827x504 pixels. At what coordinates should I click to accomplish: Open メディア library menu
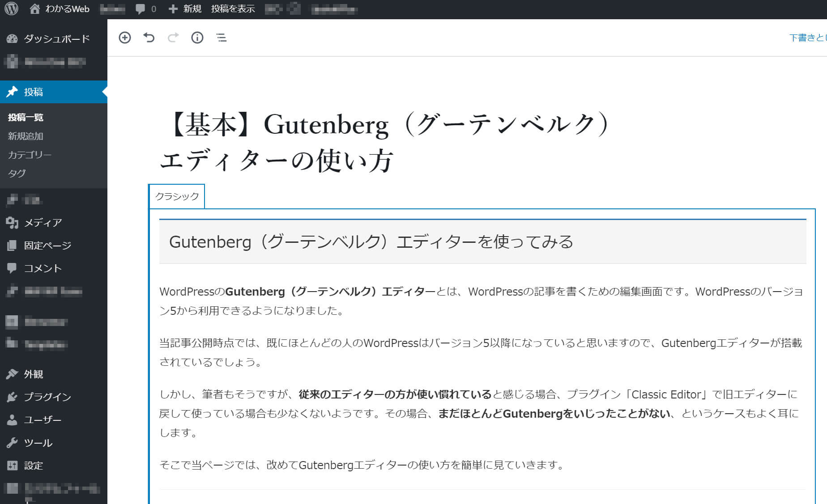coord(43,222)
